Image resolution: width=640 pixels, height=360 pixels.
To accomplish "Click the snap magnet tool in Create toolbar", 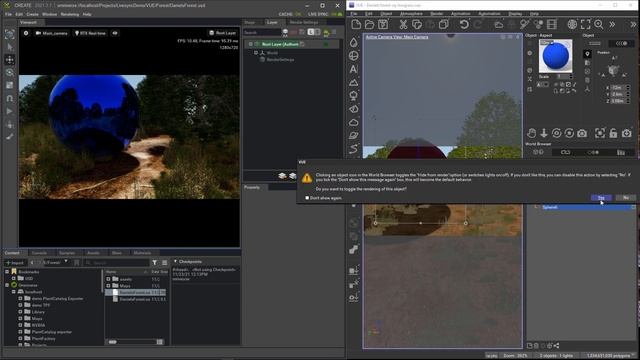I will pos(10,98).
